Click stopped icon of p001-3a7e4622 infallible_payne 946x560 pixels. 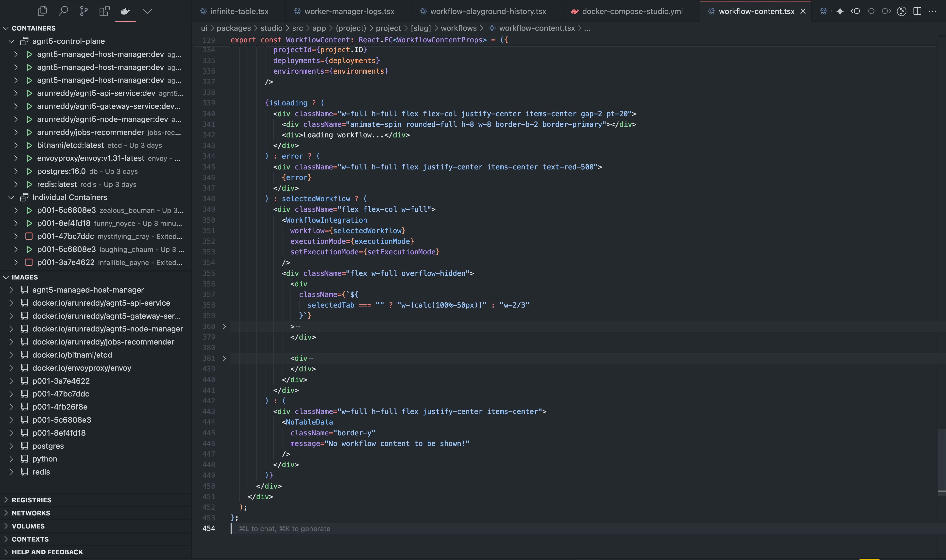tap(29, 262)
